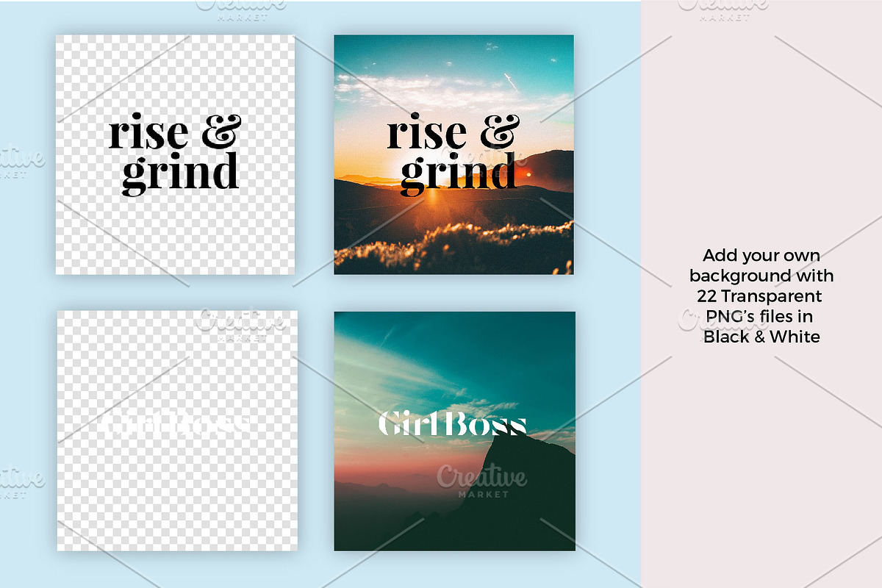Click the 'Add your own background' description text

(x=761, y=296)
